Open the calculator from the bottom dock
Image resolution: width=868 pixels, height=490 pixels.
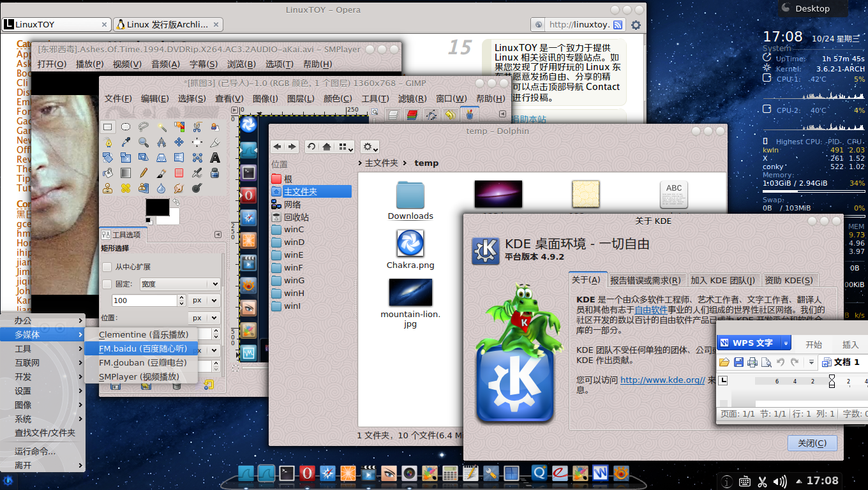coord(450,473)
